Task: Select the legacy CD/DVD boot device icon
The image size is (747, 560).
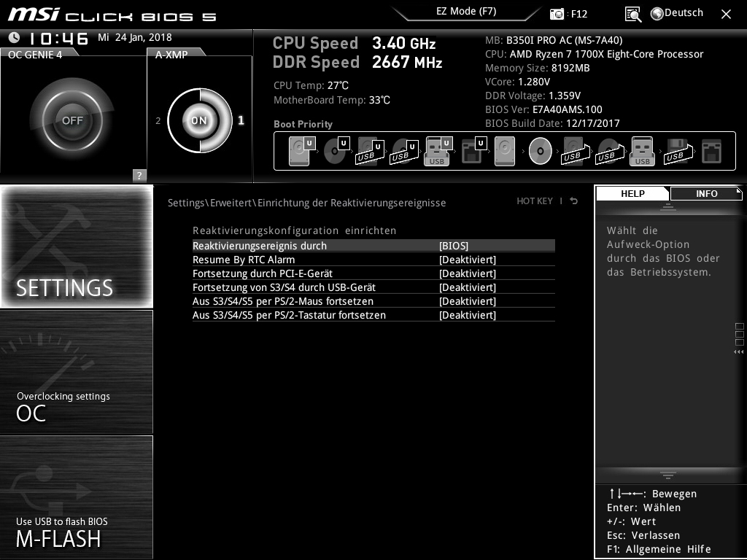Action: pyautogui.click(x=541, y=151)
